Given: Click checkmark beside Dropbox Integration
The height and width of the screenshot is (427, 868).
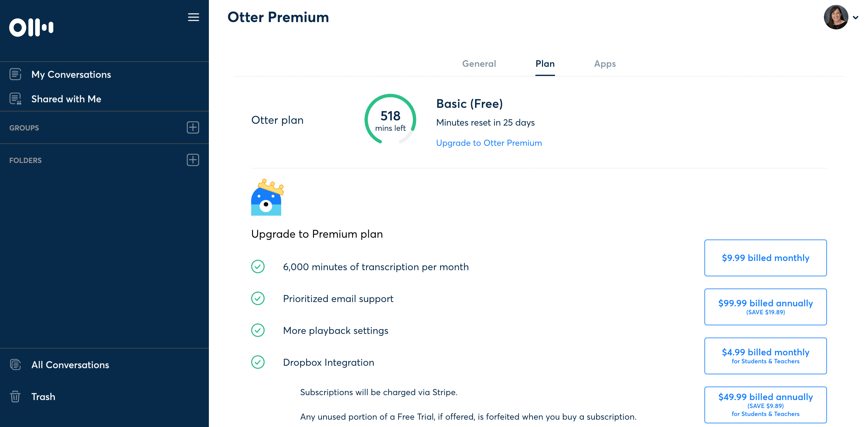Looking at the screenshot, I should tap(258, 362).
